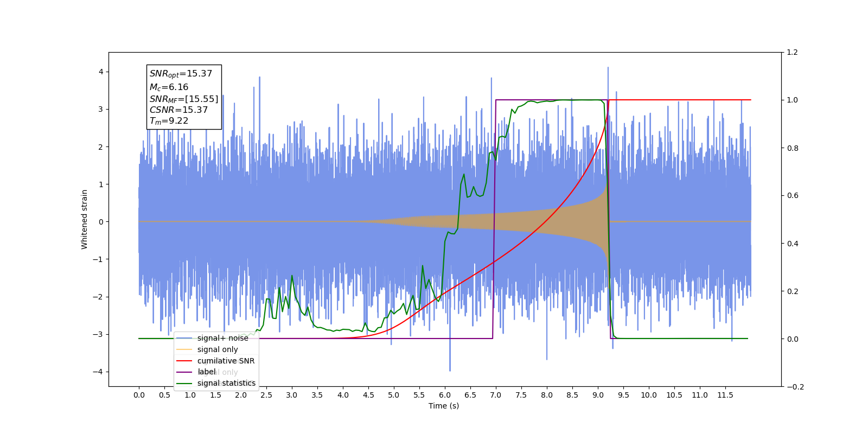
Task: Click the 2 tick on the left axis
Action: pyautogui.click(x=101, y=147)
